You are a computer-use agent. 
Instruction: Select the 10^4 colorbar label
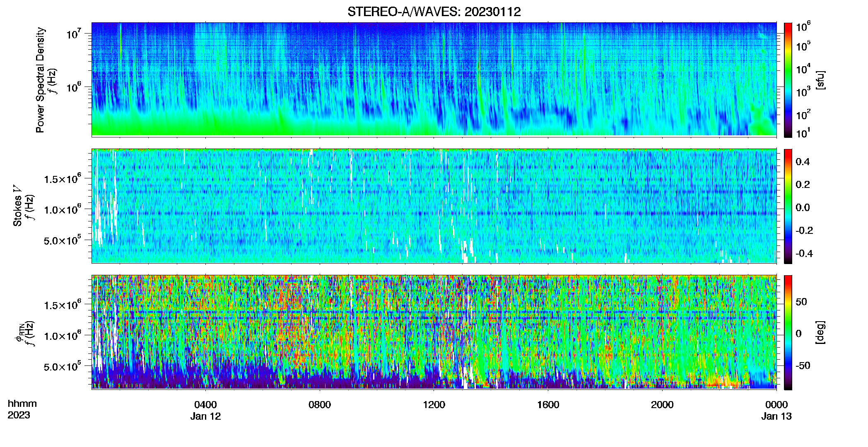(803, 69)
